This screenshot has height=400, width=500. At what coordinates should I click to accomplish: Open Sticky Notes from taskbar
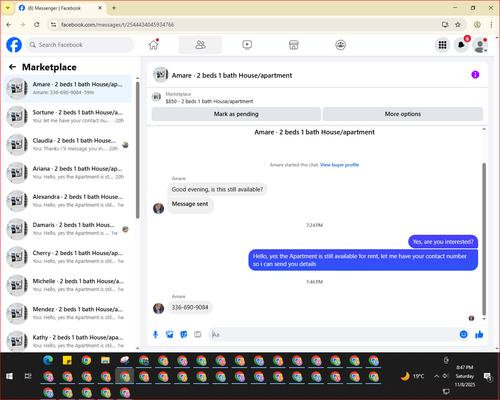67,360
